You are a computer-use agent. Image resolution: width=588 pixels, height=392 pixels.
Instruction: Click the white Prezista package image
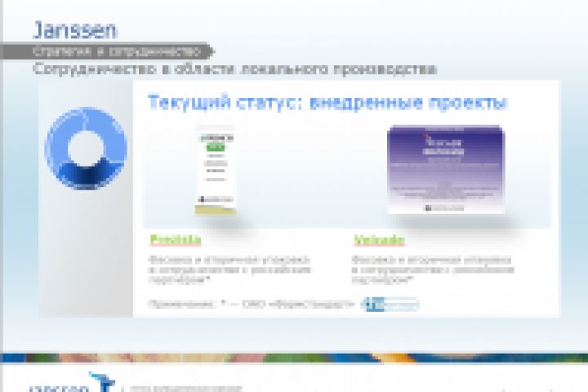coord(216,170)
